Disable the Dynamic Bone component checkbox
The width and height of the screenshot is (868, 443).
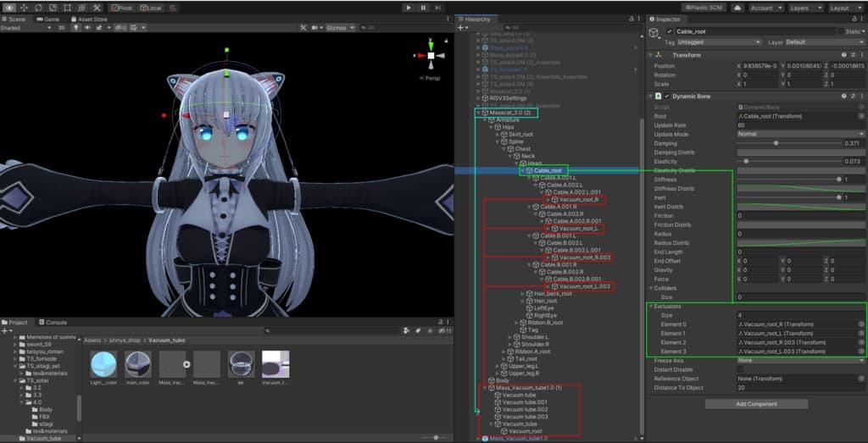pyautogui.click(x=668, y=97)
